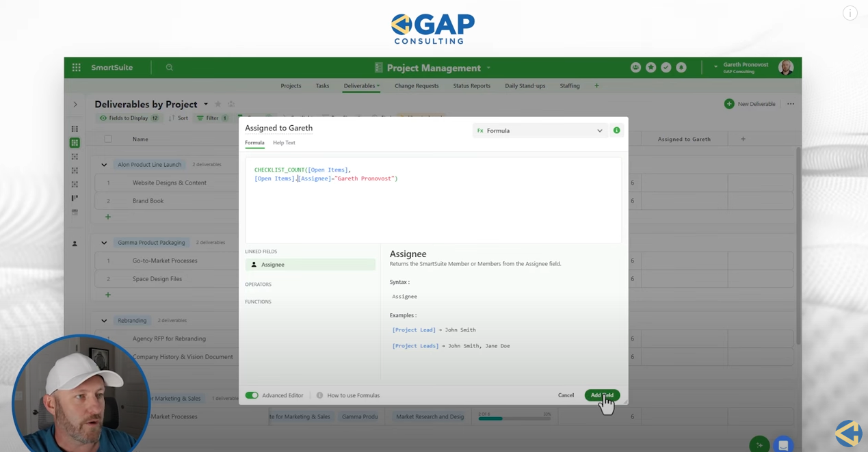Toggle Fields to Display eye control
868x452 pixels.
(129, 118)
